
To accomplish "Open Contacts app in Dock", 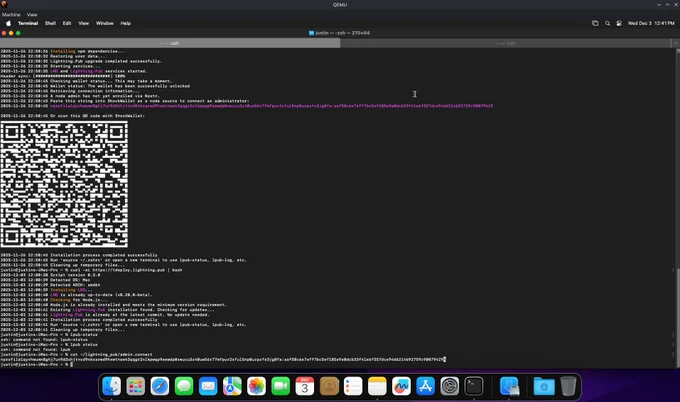I will click(329, 386).
